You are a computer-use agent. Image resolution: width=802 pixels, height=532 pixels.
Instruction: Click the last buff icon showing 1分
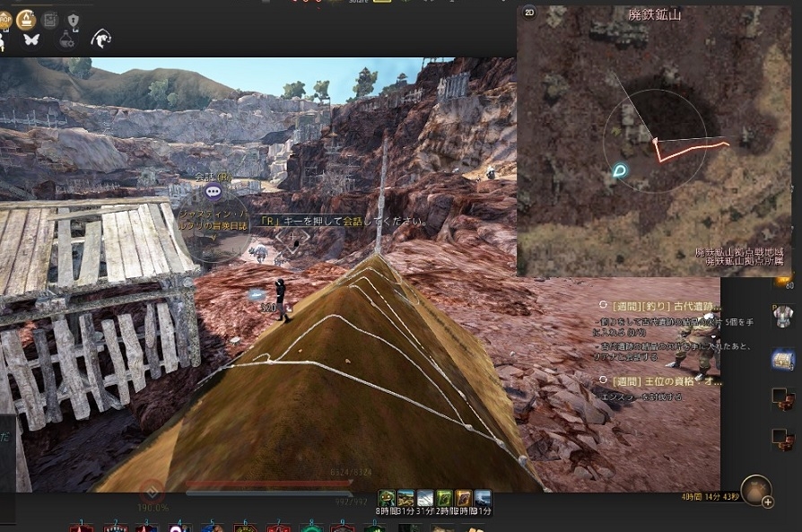(x=483, y=498)
